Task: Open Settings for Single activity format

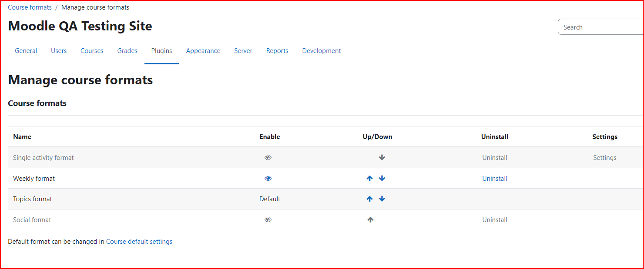Action: tap(605, 158)
